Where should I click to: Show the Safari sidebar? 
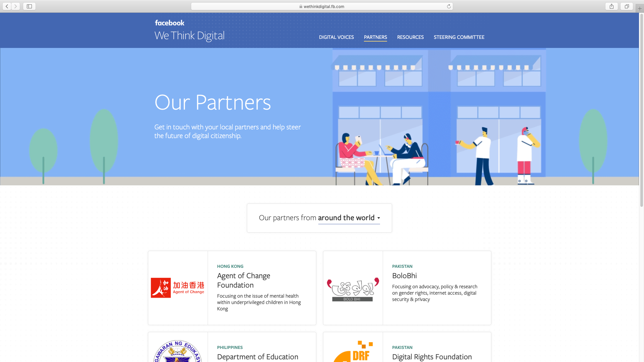click(x=29, y=6)
